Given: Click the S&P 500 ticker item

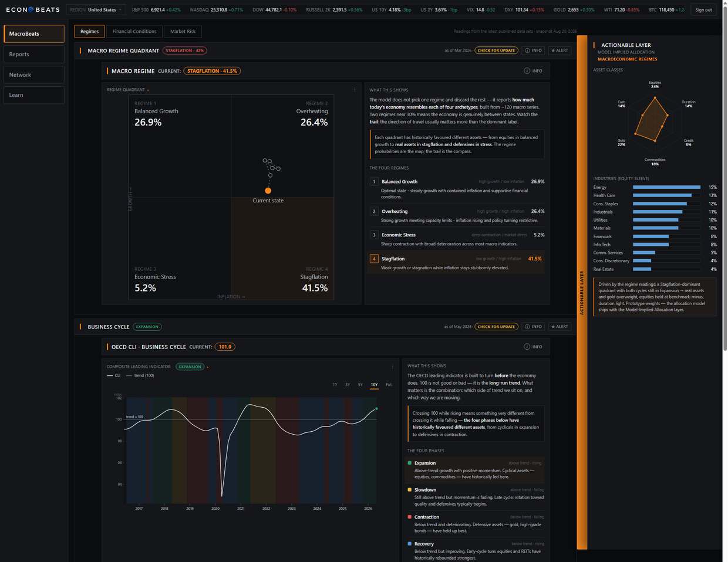Looking at the screenshot, I should tap(156, 10).
